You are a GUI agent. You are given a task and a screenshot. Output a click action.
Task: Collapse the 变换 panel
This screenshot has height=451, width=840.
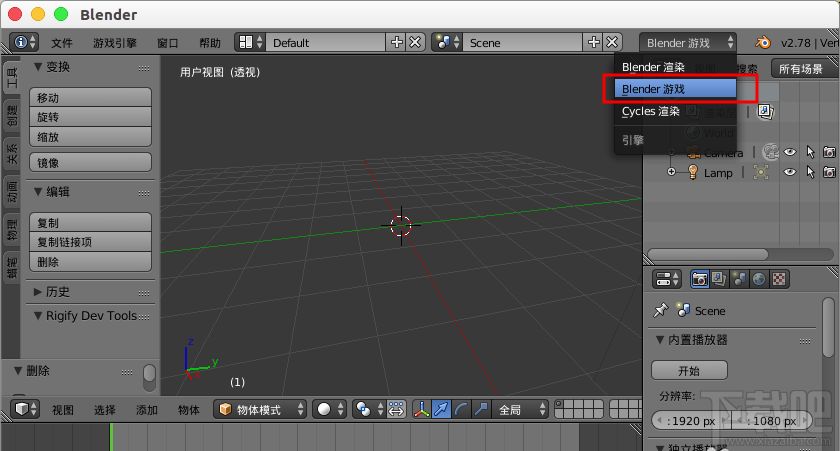click(x=38, y=67)
